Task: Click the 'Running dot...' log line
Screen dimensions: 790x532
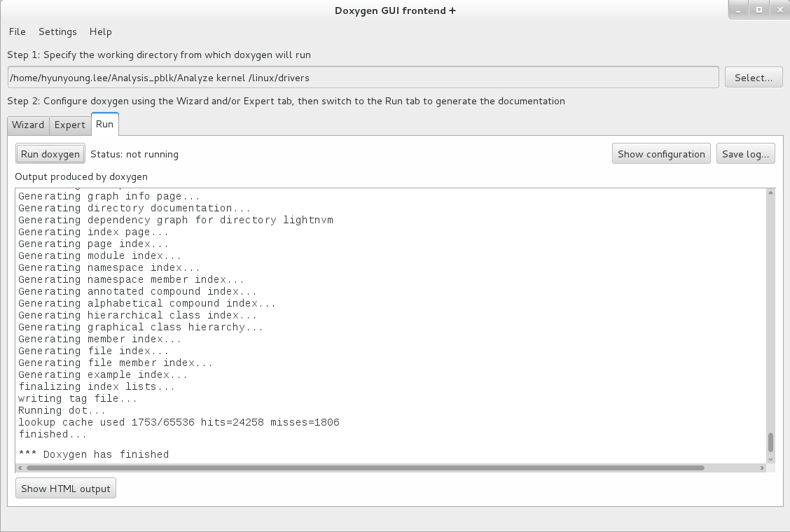Action: [62, 411]
